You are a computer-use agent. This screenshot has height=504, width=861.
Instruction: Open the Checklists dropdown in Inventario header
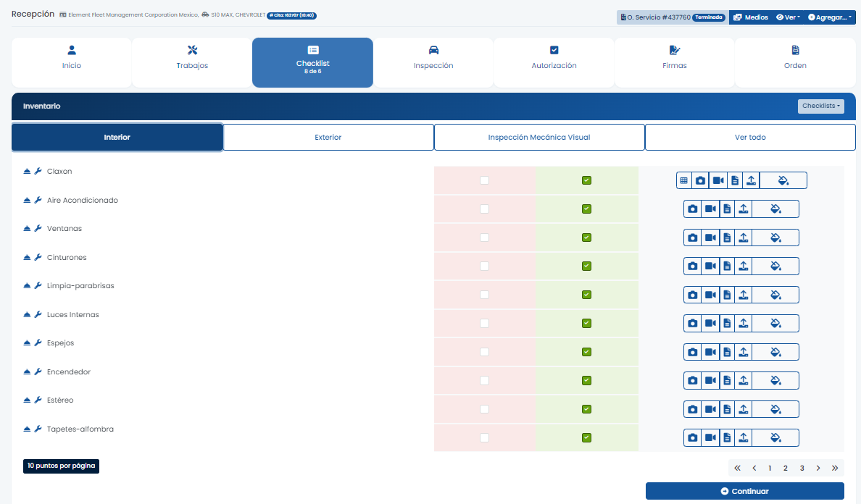(x=821, y=106)
